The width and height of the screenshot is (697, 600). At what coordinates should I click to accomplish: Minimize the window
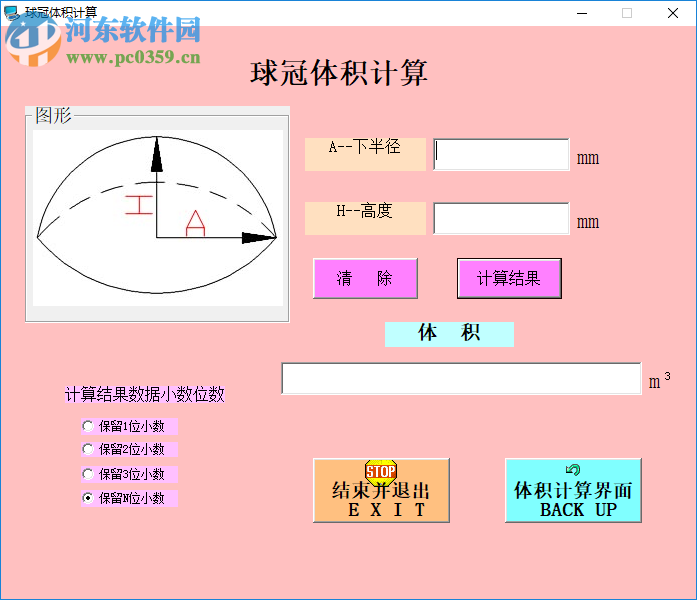(582, 13)
